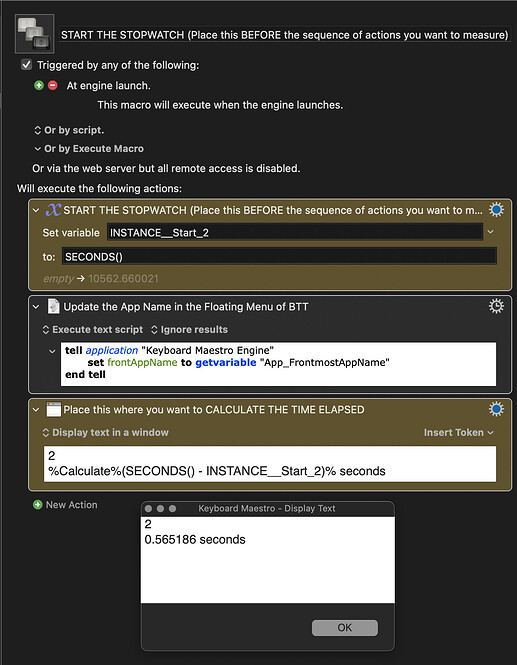Open the Insert Token menu

point(458,433)
